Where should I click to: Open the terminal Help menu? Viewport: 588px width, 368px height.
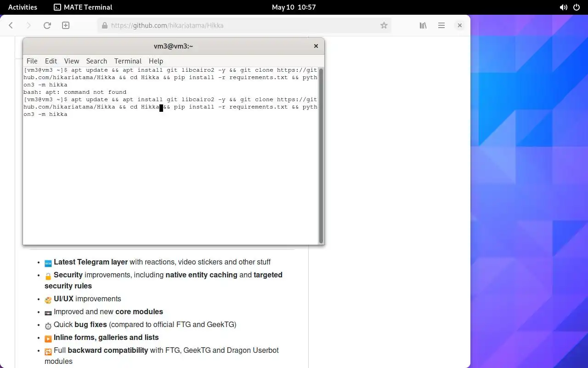[x=156, y=61]
